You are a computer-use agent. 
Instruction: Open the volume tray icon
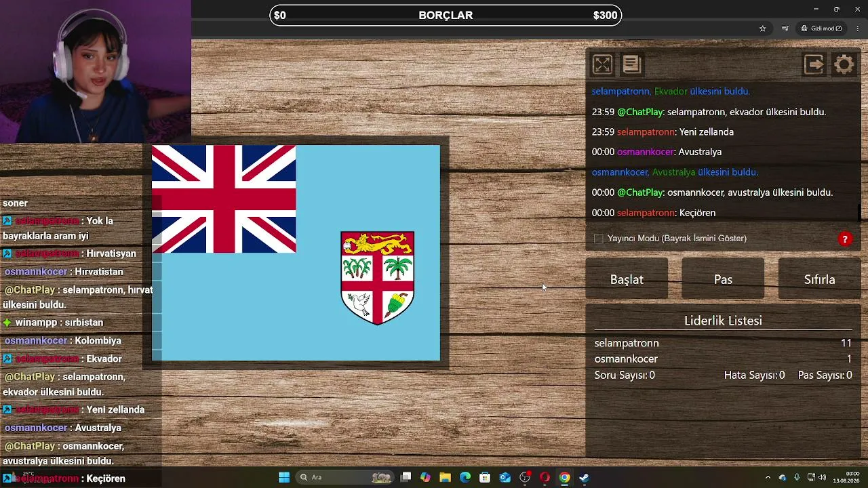point(822,478)
